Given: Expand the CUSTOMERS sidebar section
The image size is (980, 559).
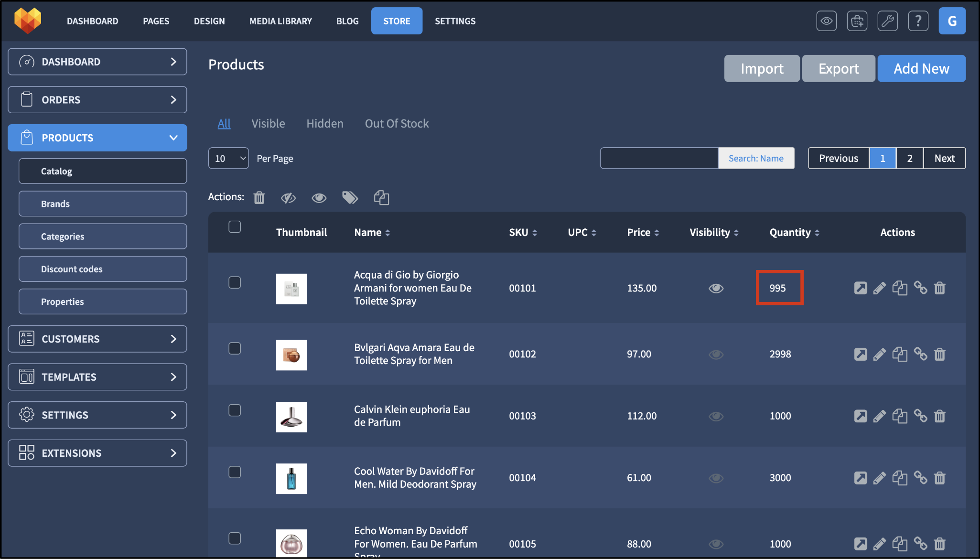Looking at the screenshot, I should 97,339.
